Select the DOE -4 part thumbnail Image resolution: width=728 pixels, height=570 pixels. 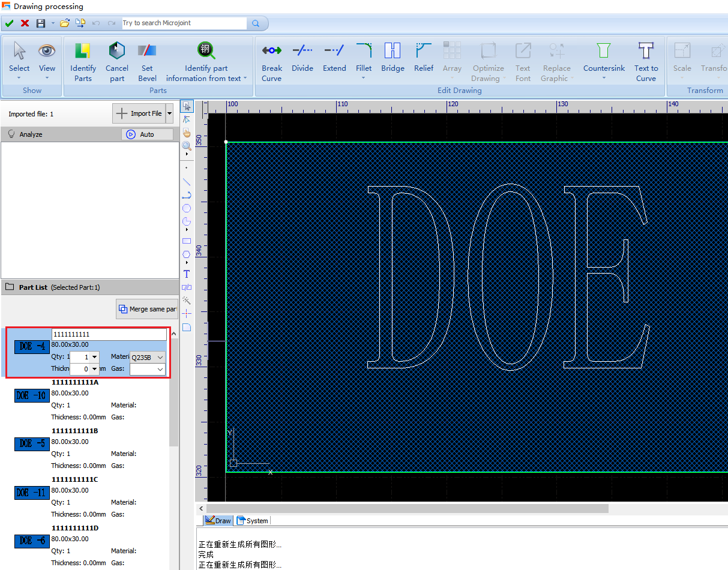pos(32,346)
